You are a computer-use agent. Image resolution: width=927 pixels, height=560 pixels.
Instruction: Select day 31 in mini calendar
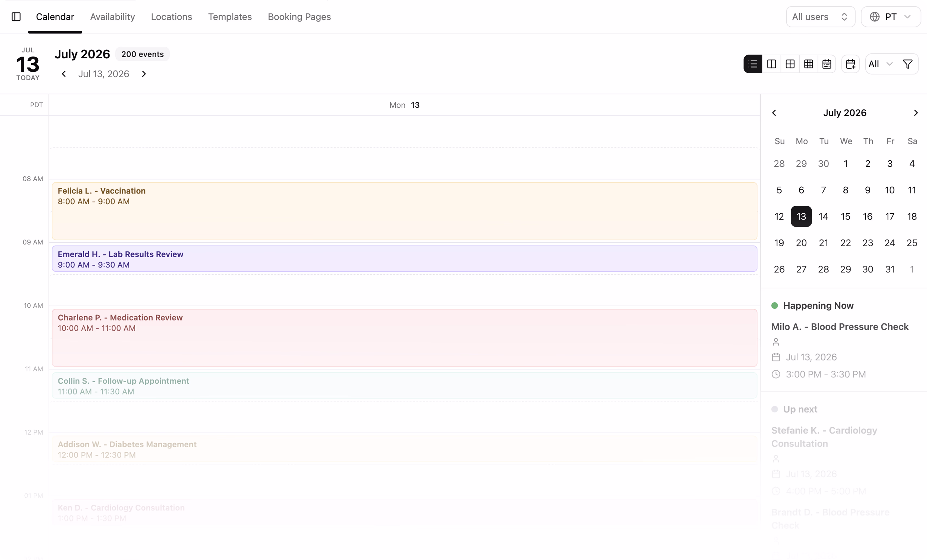coord(890,269)
